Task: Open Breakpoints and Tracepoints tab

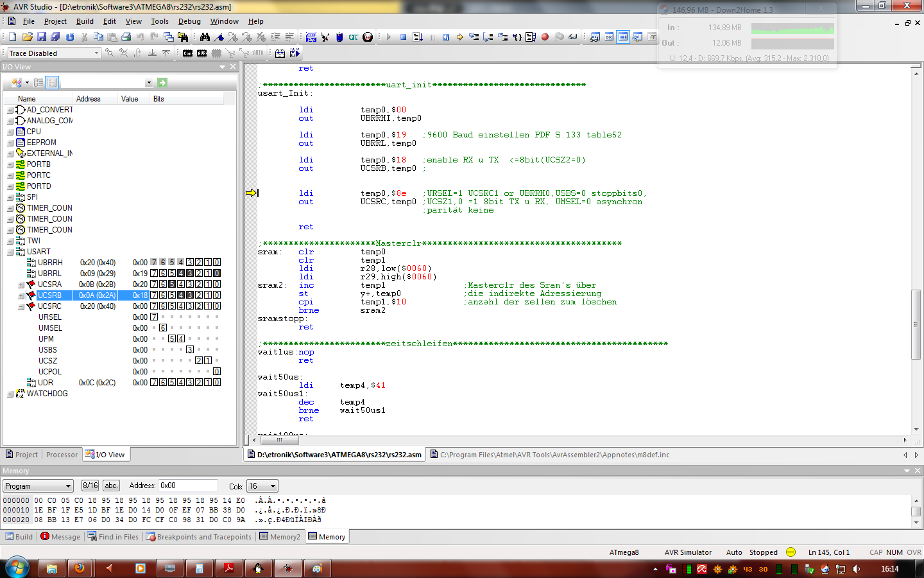Action: tap(199, 537)
